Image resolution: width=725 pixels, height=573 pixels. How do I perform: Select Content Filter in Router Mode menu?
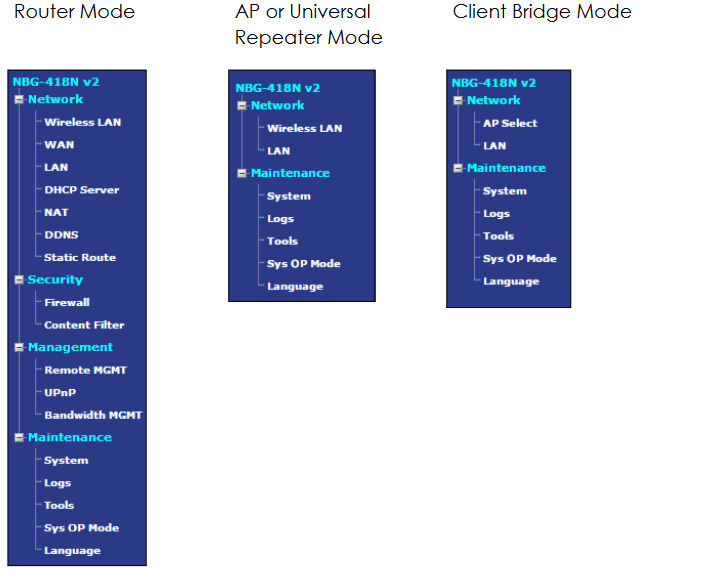coord(84,325)
